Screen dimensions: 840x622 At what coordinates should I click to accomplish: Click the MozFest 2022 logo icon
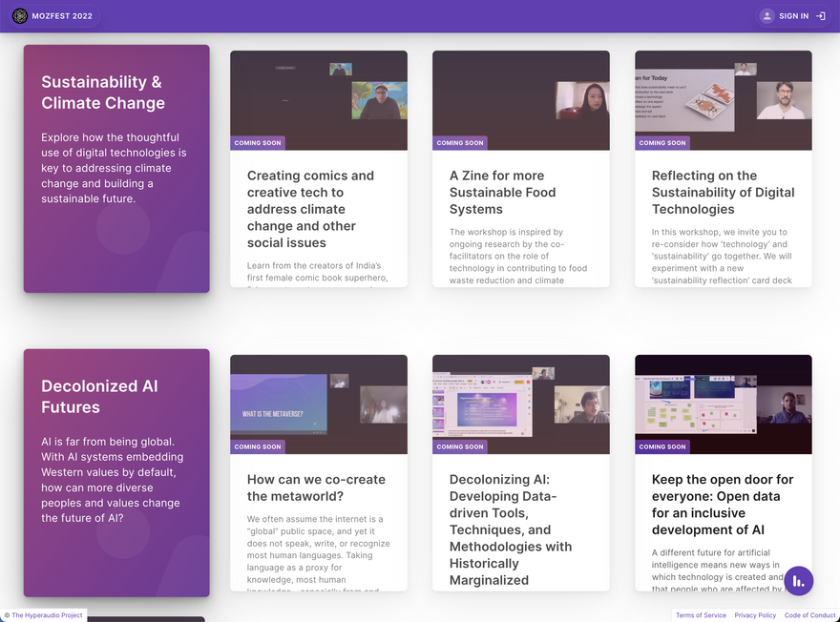(20, 16)
